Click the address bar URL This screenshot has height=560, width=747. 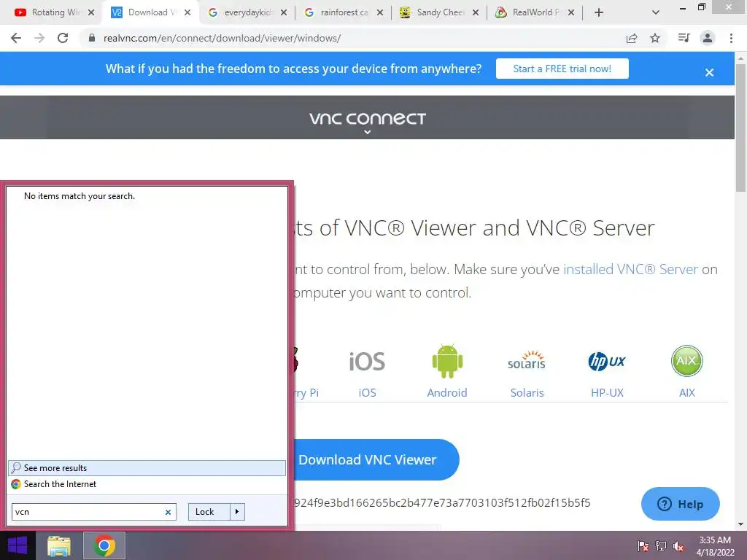pos(222,38)
